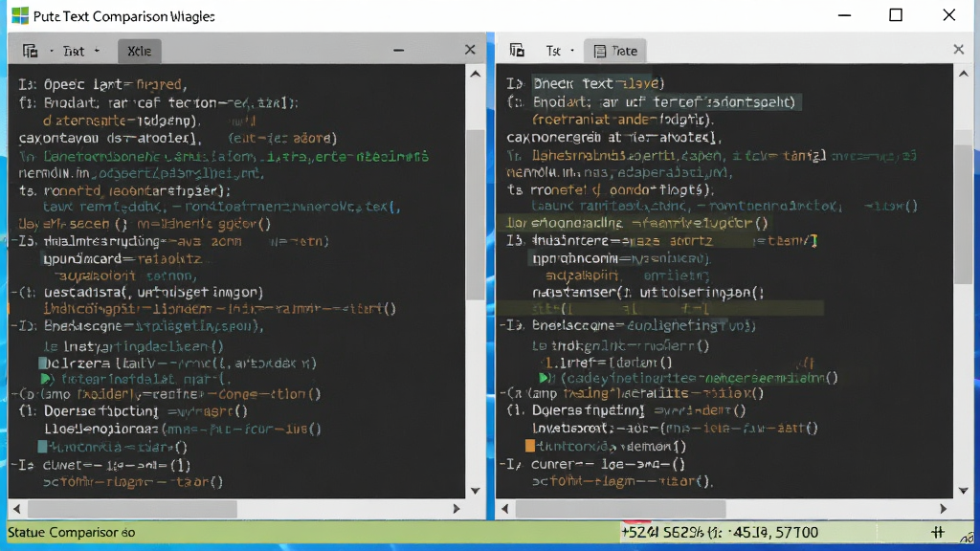Collapse the left-pane fold at line 'uestadistat'
This screenshot has width=980, height=551.
pyautogui.click(x=13, y=292)
